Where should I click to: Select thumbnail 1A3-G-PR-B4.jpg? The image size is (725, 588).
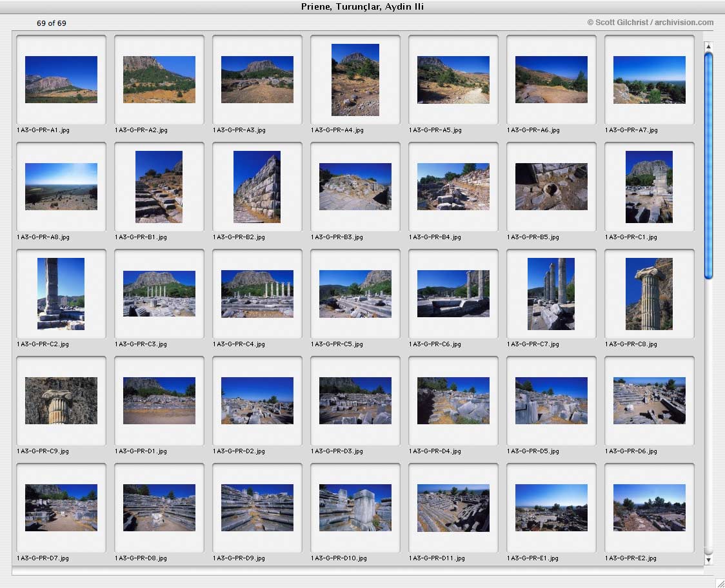pos(453,187)
